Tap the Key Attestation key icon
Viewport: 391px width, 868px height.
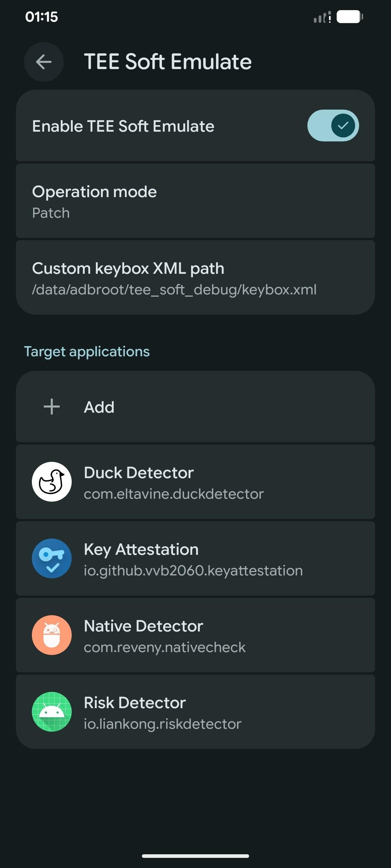52,558
